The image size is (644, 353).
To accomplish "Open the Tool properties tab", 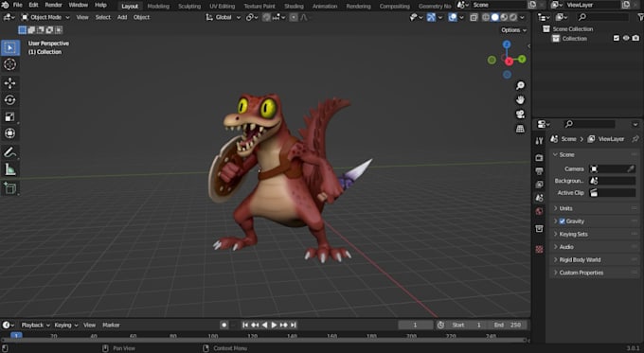I will tap(539, 141).
